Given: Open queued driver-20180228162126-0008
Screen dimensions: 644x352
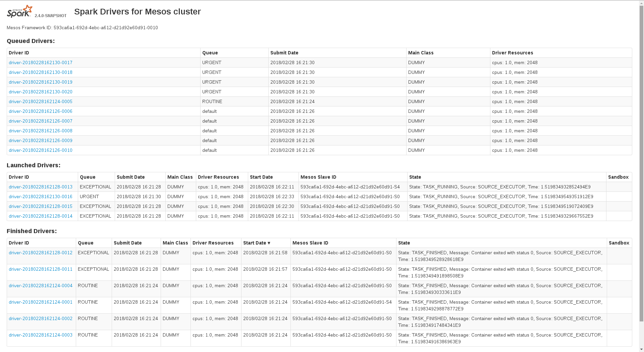Looking at the screenshot, I should [x=41, y=131].
